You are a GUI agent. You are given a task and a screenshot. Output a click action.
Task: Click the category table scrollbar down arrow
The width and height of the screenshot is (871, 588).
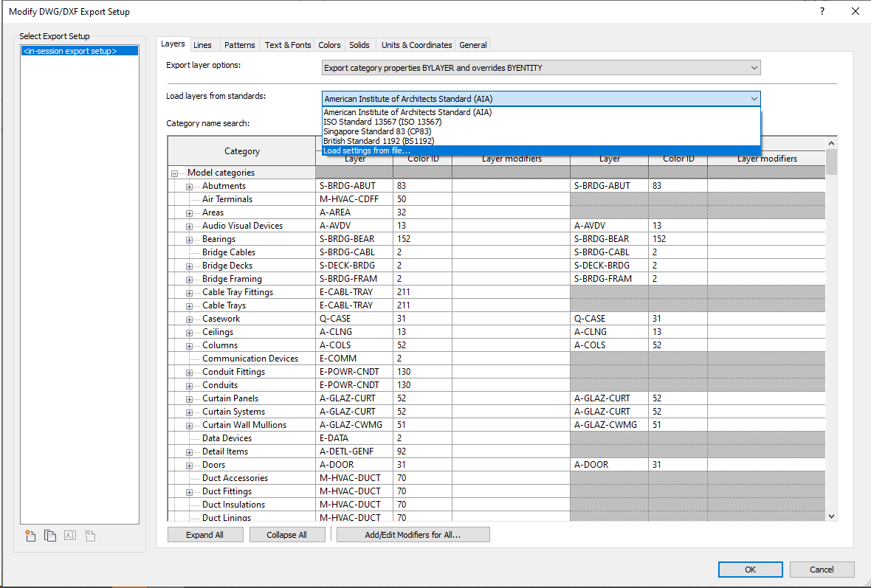[830, 516]
